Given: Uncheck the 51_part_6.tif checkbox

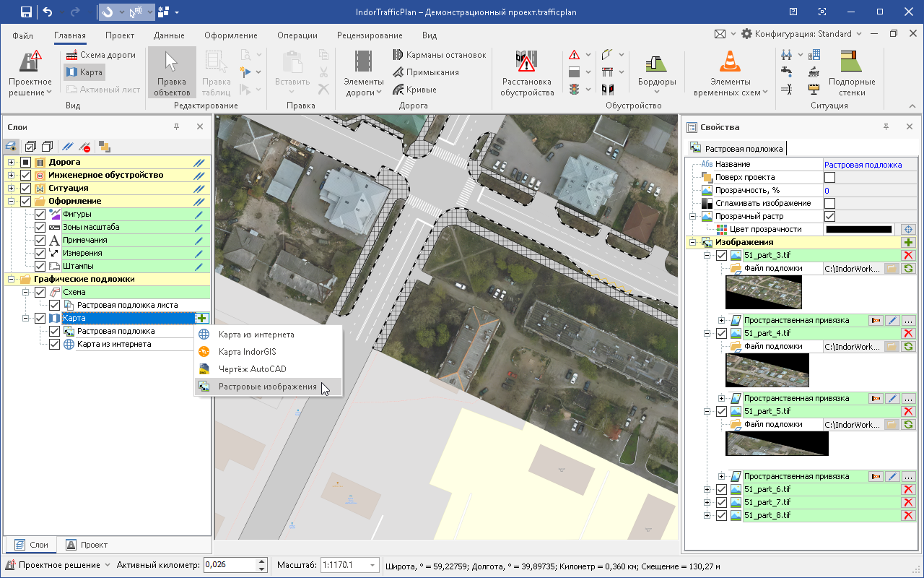Looking at the screenshot, I should point(720,490).
